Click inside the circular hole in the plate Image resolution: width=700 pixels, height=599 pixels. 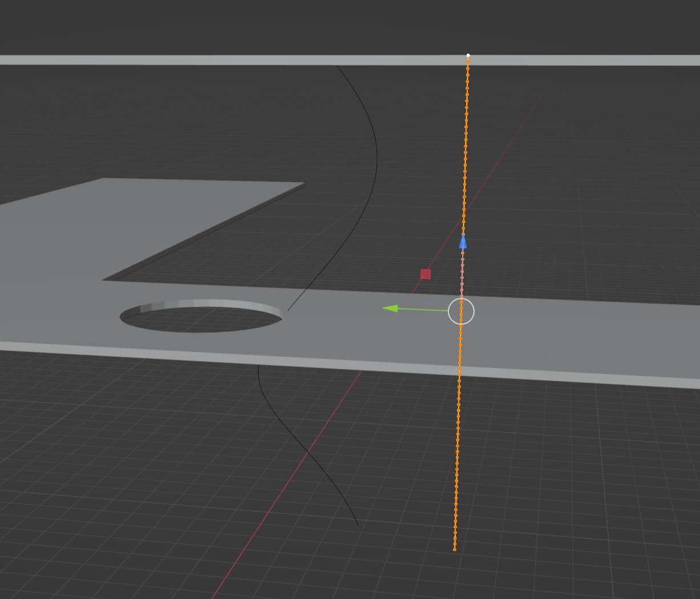tap(200, 321)
